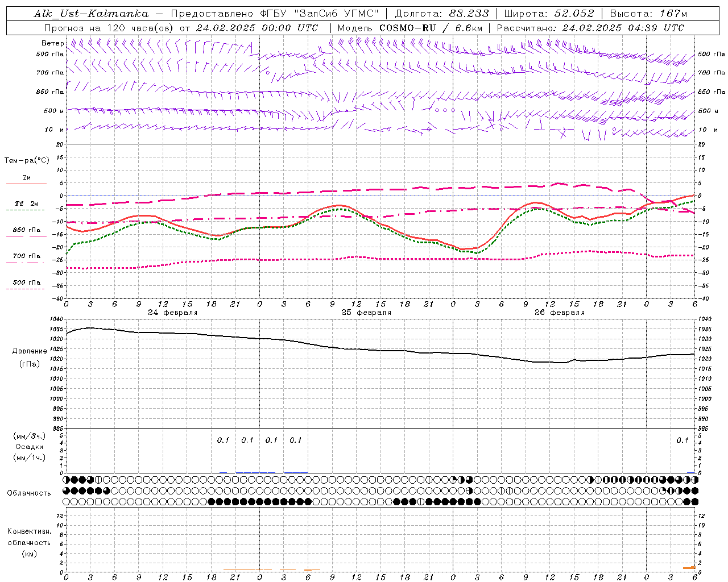Viewport: 728px width, 582px height.
Task: Click the right 500 м wind level label
Action: tap(708, 111)
